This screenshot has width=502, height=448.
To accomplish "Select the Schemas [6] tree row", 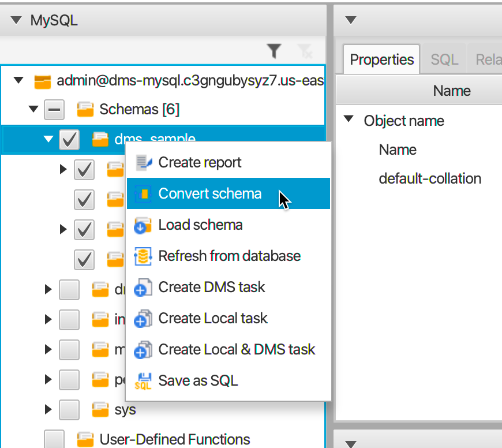I will point(163,110).
